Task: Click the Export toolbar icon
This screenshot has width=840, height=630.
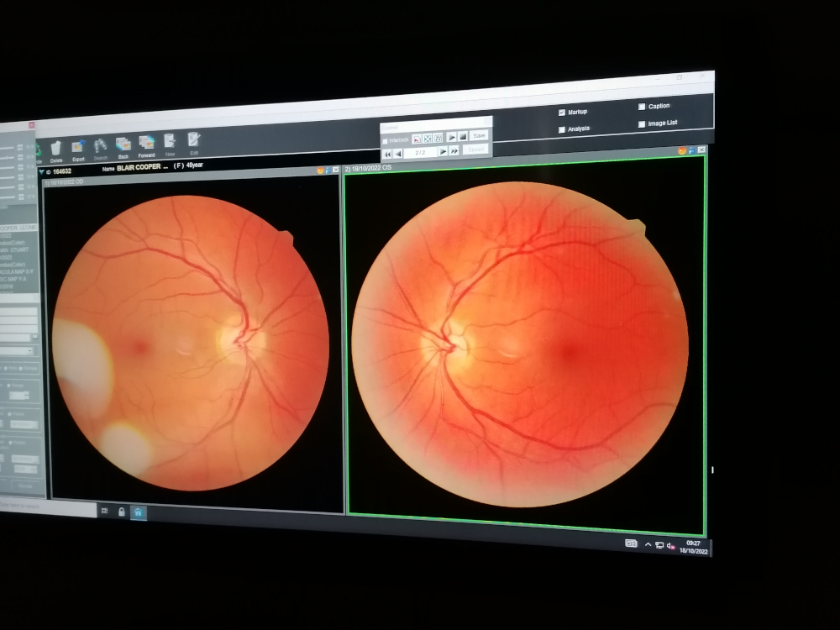Action: 78,147
